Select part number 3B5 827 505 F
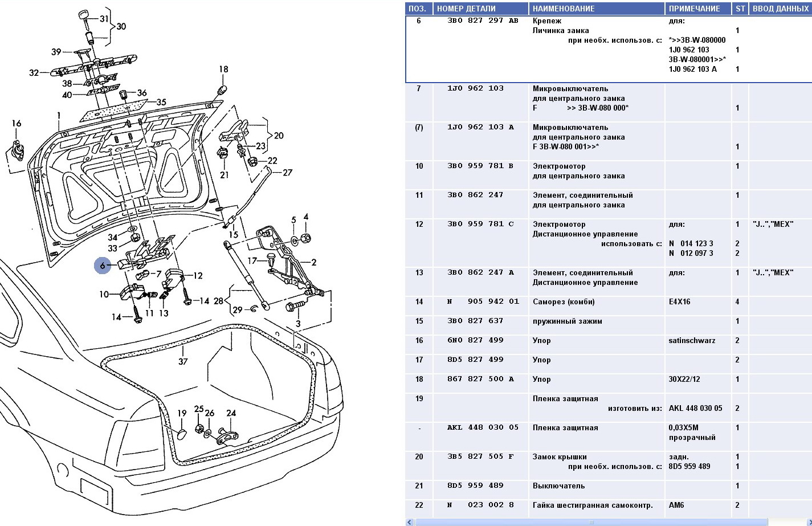This screenshot has width=812, height=526. [x=480, y=456]
